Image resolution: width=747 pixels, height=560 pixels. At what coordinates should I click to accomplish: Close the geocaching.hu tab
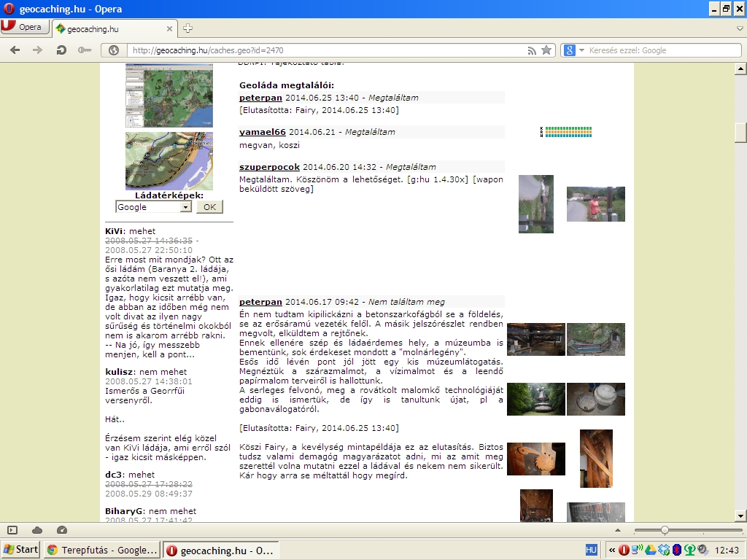169,29
